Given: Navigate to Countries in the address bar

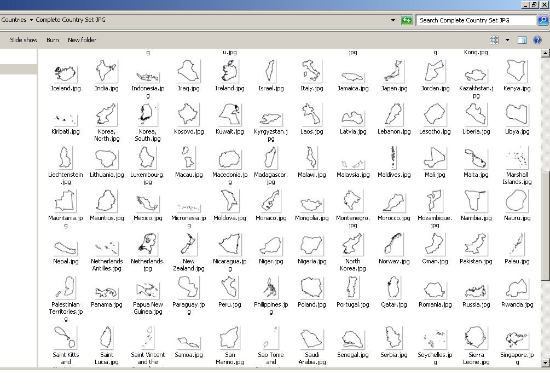Looking at the screenshot, I should (14, 20).
